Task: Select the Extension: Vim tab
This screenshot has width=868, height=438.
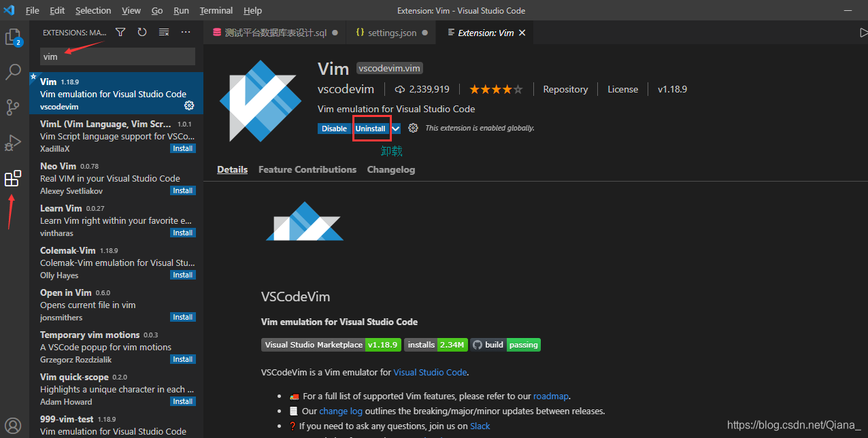Action: click(486, 33)
